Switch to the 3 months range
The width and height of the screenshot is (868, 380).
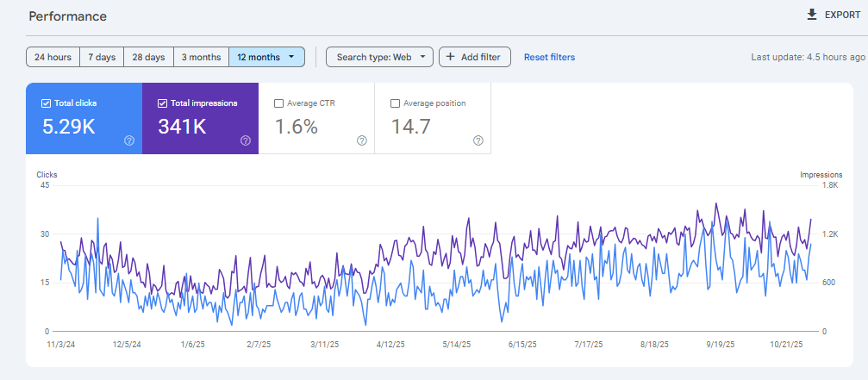200,58
